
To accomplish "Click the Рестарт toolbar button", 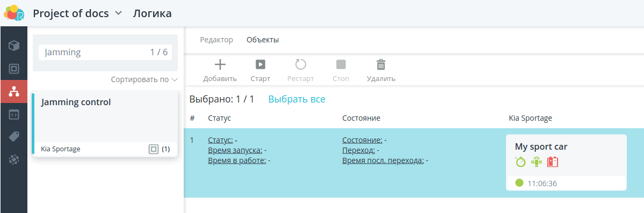I will coord(301,70).
